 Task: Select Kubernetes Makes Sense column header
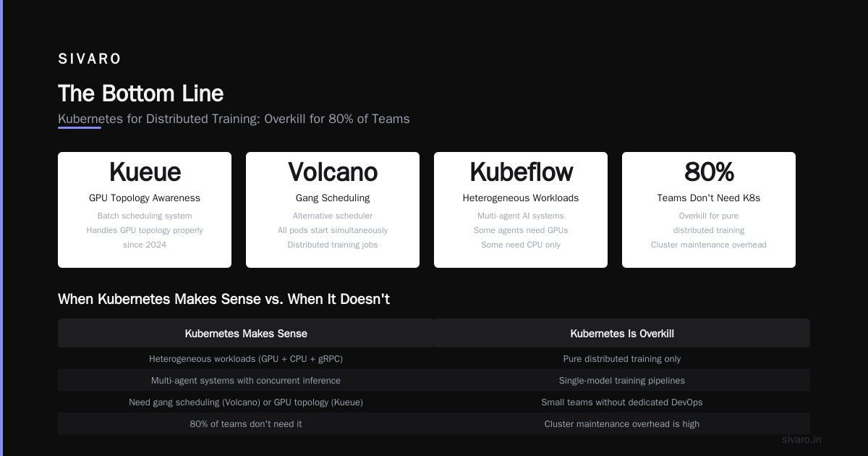click(x=246, y=334)
